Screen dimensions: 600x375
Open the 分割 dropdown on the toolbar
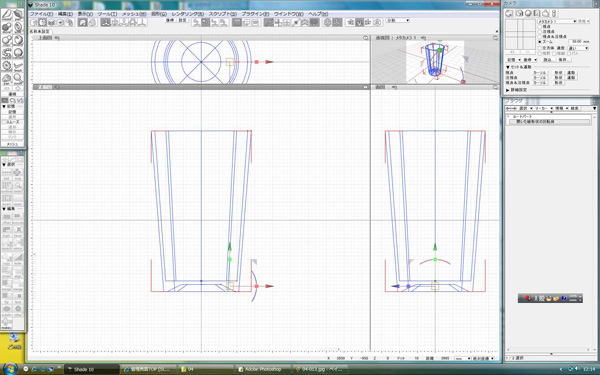coord(398,20)
